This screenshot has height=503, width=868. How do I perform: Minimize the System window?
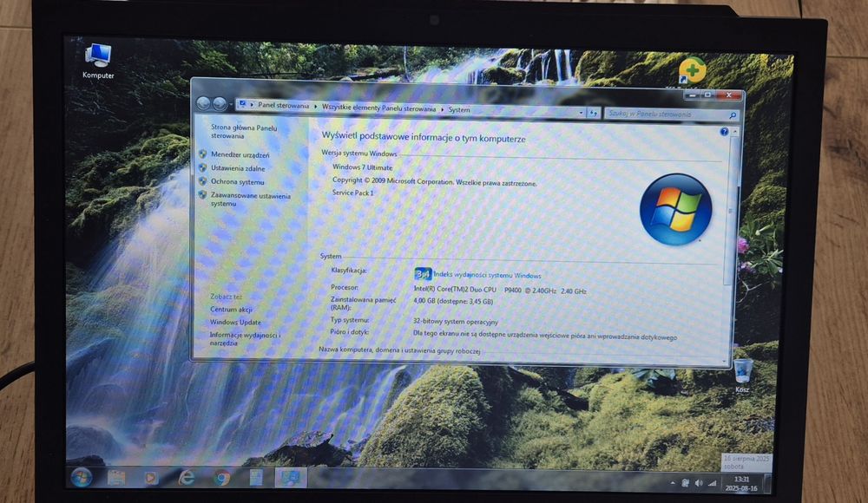(x=692, y=95)
